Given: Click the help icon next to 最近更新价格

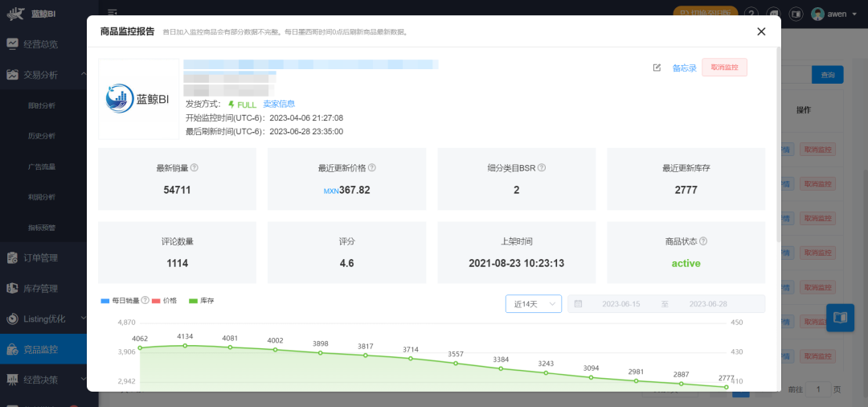Looking at the screenshot, I should coord(372,168).
